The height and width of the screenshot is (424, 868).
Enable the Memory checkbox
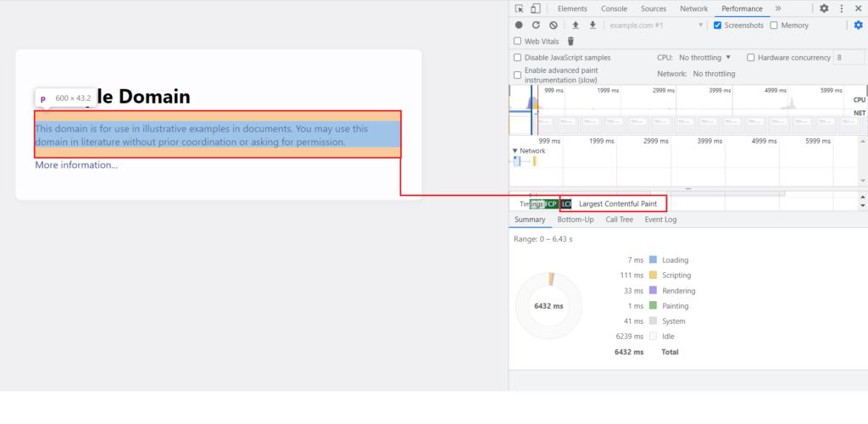tap(774, 25)
